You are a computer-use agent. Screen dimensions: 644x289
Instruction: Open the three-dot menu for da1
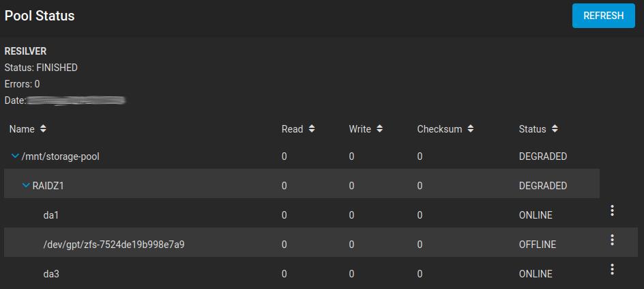click(612, 210)
